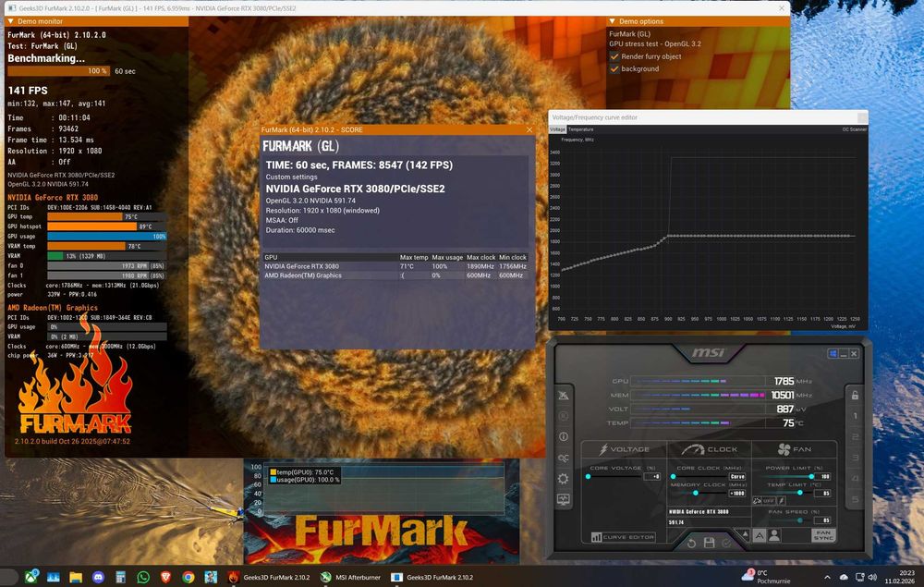Screen dimensions: 924x587
Task: Start OC Scanner from Afterburner left sidebar
Action: pyautogui.click(x=564, y=458)
